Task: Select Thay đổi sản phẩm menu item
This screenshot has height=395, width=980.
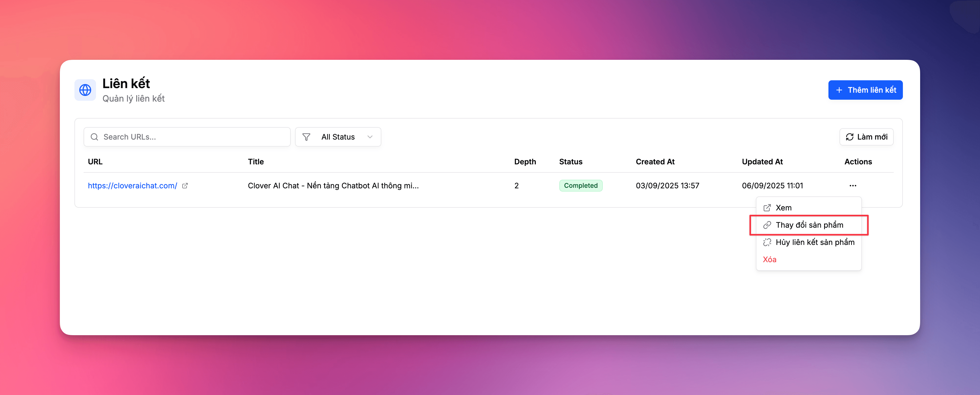Action: (x=809, y=225)
